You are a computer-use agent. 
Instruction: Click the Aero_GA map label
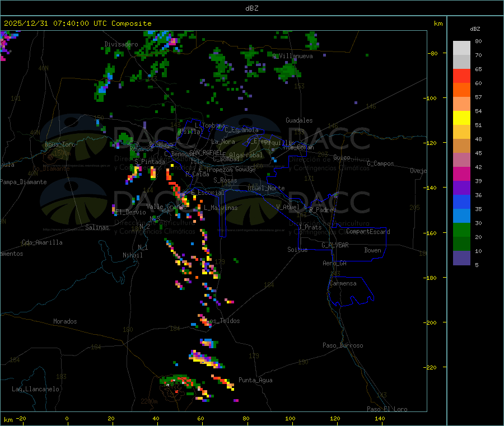tap(335, 263)
